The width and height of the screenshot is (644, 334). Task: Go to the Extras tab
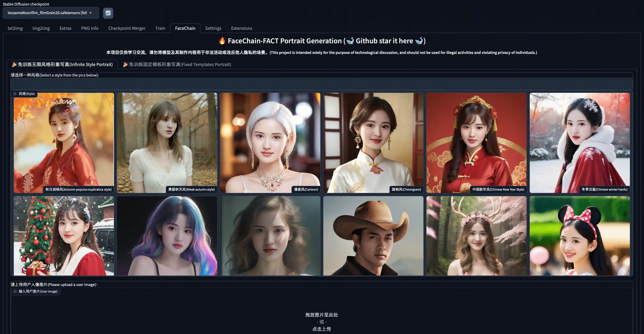(x=65, y=28)
